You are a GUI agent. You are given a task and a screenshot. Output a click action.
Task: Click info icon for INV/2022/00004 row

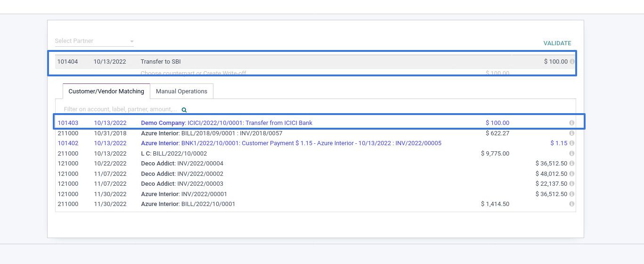(x=571, y=164)
